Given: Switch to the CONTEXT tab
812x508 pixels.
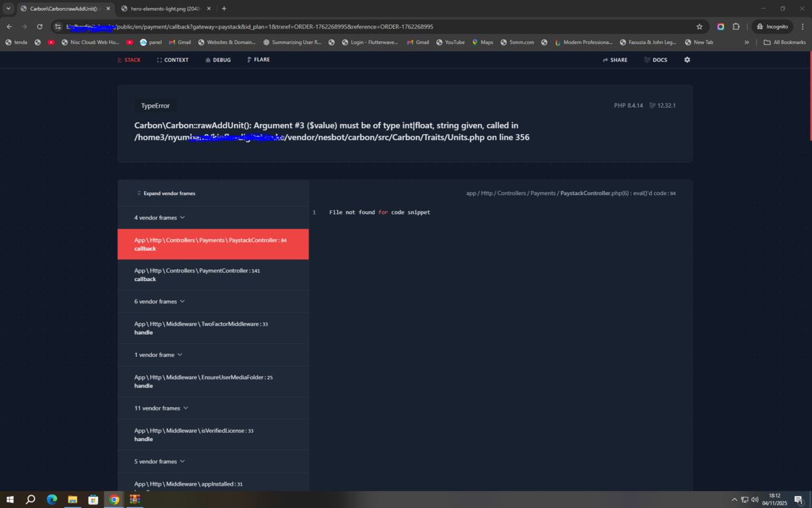Looking at the screenshot, I should pos(173,60).
